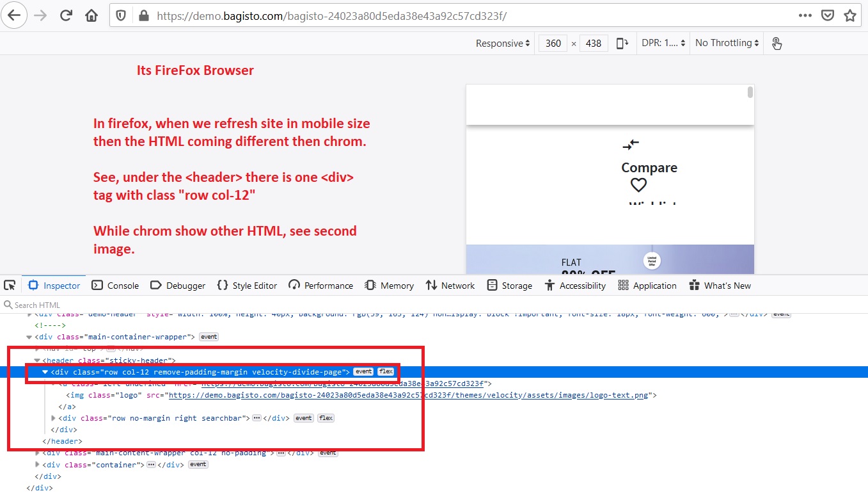The image size is (868, 493).
Task: Click event badge on container div
Action: point(198,465)
